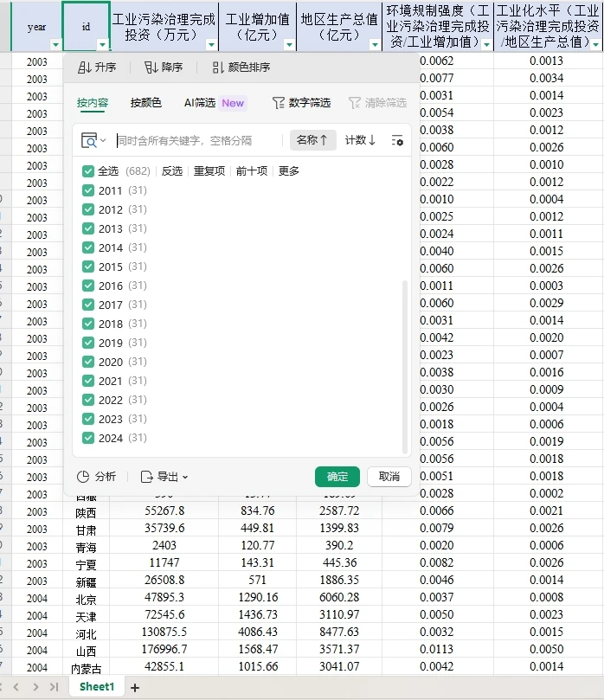The image size is (604, 700).
Task: Select cell with value 55267.8
Action: click(x=164, y=511)
